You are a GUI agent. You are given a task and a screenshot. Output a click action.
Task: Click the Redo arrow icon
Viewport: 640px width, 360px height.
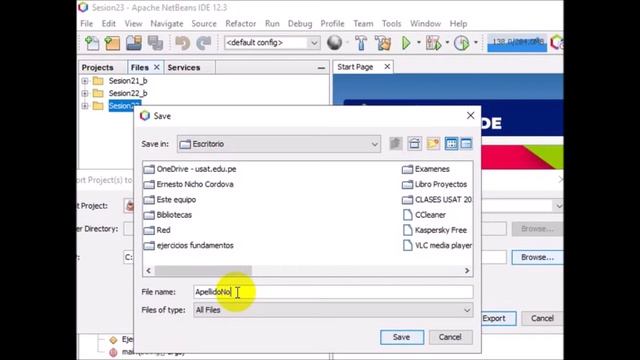click(x=204, y=43)
